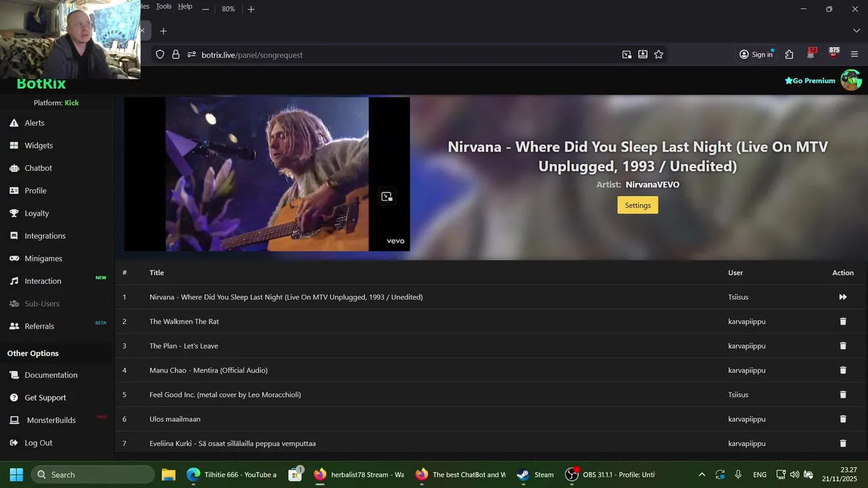
Task: Open Referrals in the sidebar
Action: [x=39, y=326]
